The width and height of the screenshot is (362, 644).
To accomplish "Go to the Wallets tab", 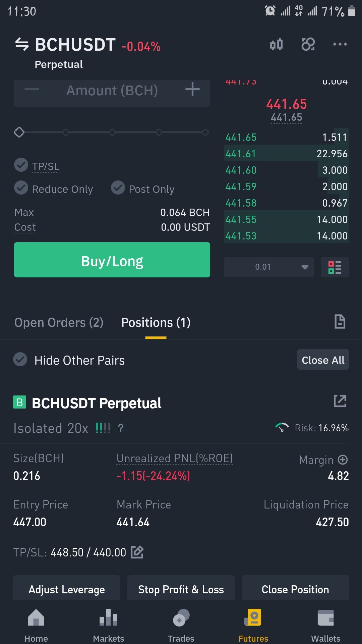I will click(325, 625).
